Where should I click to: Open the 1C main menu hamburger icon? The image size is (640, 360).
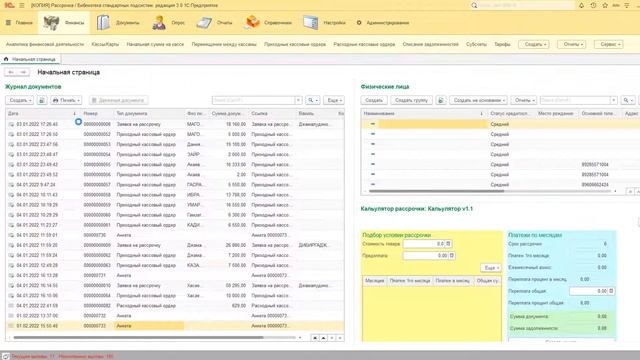pos(22,5)
